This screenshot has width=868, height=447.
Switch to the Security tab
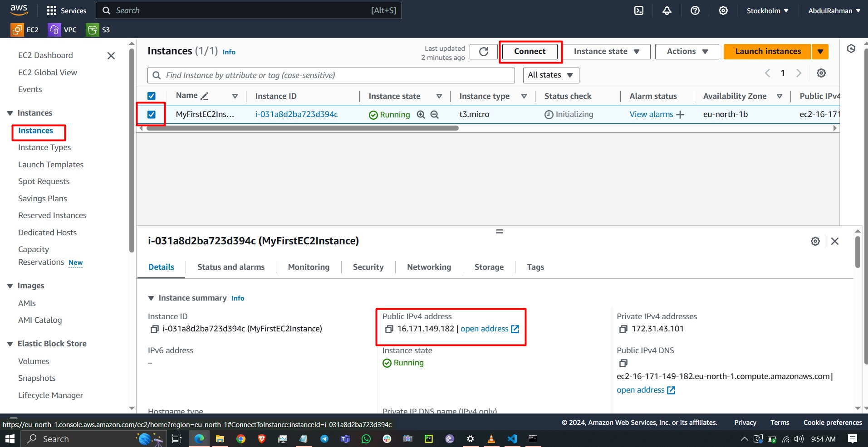[x=368, y=267]
